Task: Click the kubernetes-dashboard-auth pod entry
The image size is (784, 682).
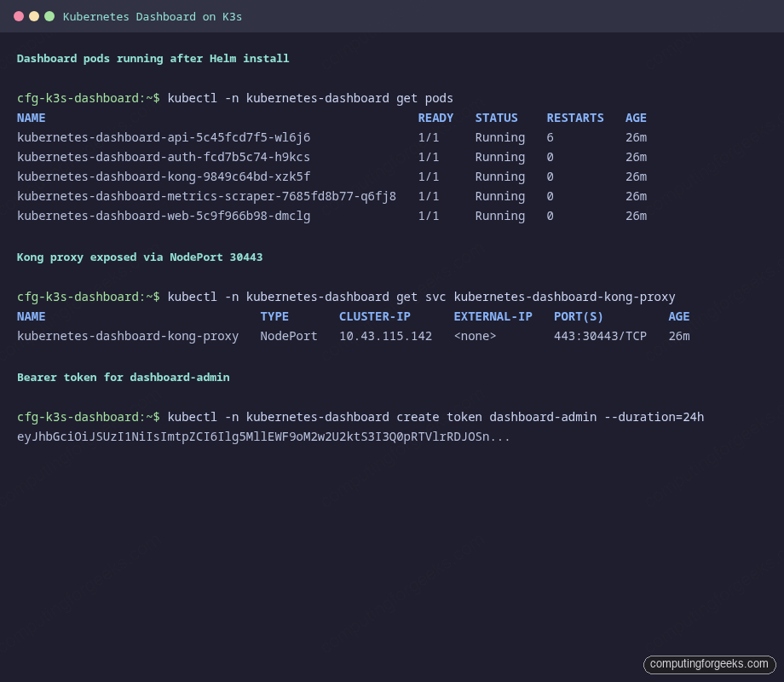Action: click(164, 157)
